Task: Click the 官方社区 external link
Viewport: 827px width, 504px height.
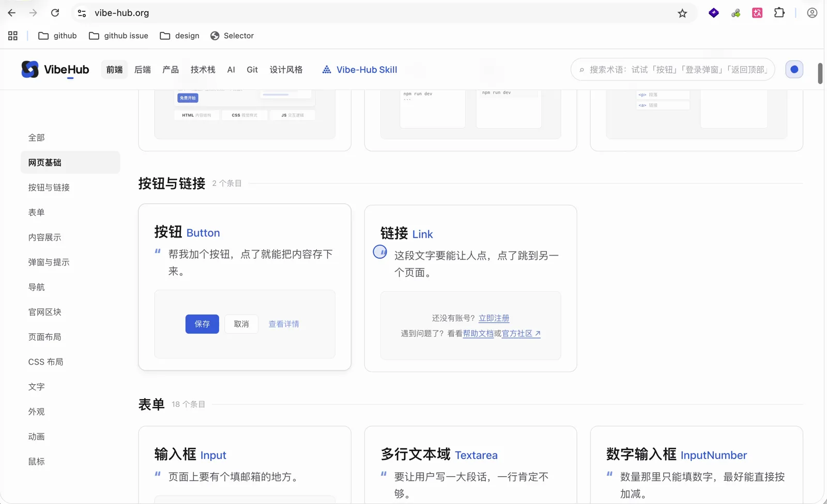Action: 521,334
